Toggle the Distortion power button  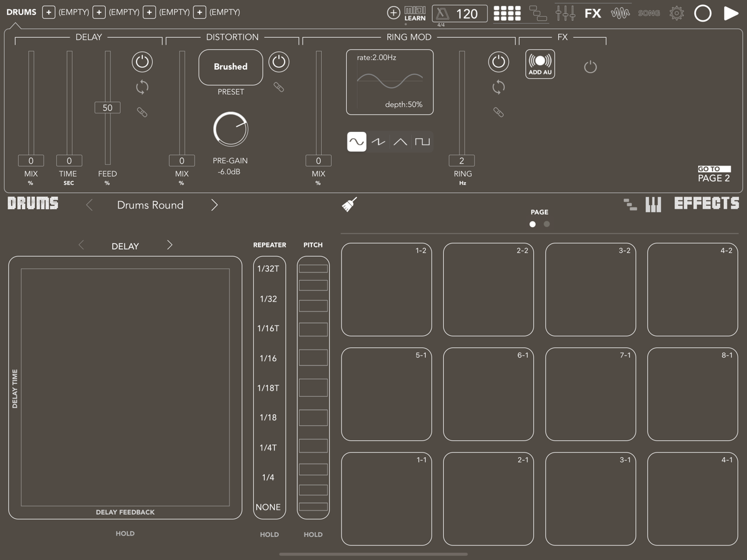coord(279,62)
